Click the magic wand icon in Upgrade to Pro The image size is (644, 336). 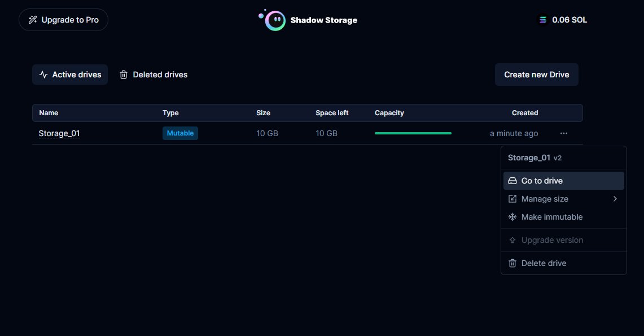[x=33, y=20]
